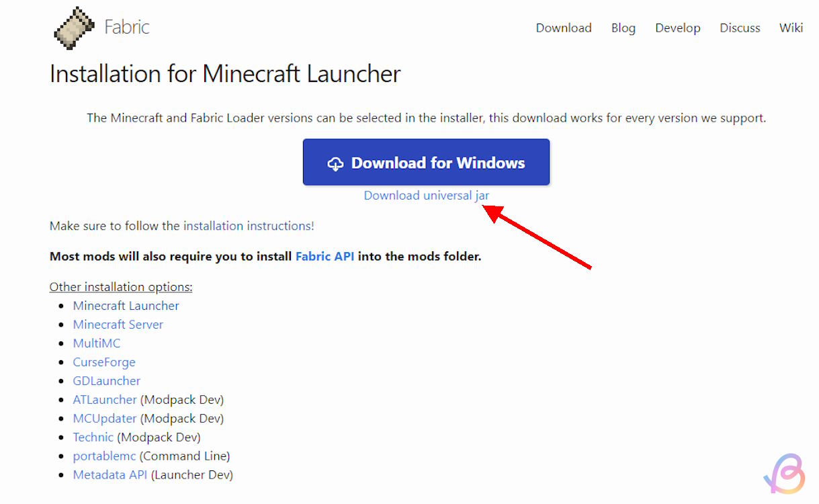Open the CurseForge link
The image size is (819, 504).
(x=104, y=362)
